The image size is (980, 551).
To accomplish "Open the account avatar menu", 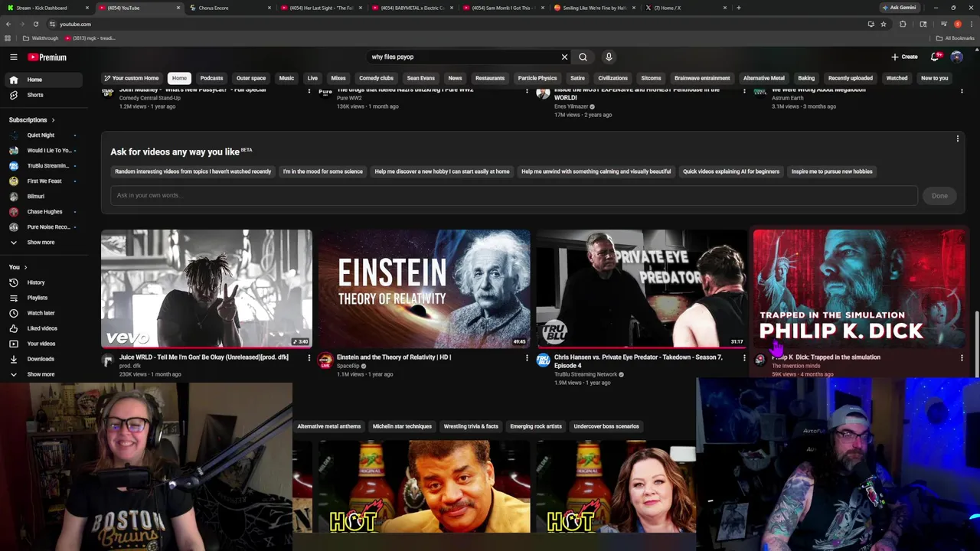I will (957, 57).
